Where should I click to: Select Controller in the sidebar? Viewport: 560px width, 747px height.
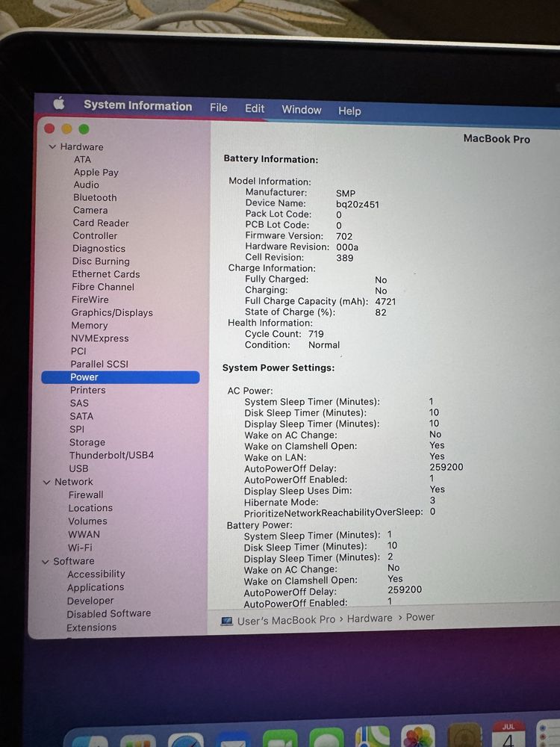(x=95, y=236)
